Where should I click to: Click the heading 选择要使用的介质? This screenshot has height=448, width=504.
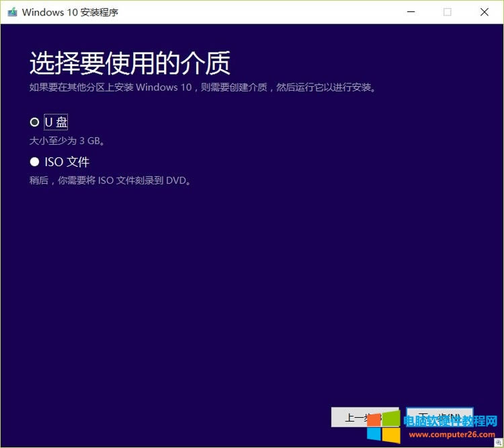[x=130, y=63]
